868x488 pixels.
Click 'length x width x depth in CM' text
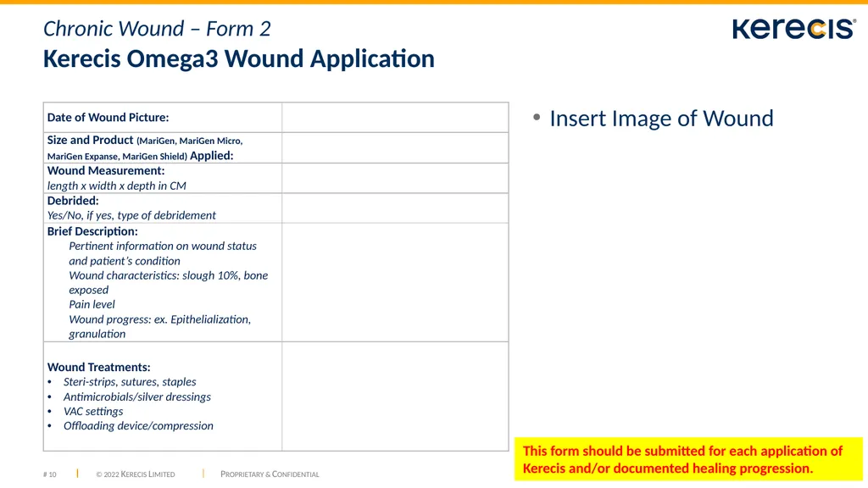pos(117,186)
